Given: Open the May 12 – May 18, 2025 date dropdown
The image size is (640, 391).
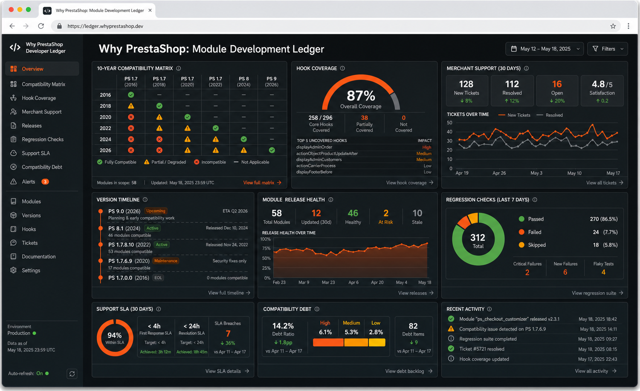Looking at the screenshot, I should point(544,49).
